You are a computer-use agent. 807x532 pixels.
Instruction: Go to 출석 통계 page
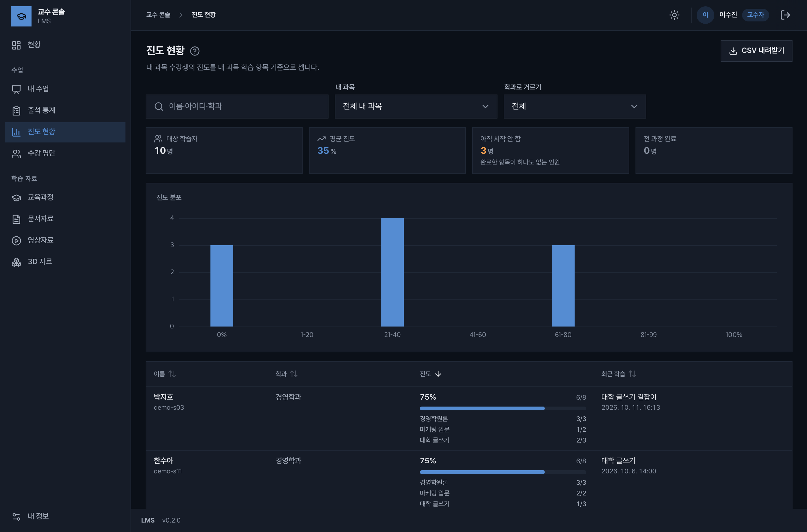pyautogui.click(x=65, y=110)
